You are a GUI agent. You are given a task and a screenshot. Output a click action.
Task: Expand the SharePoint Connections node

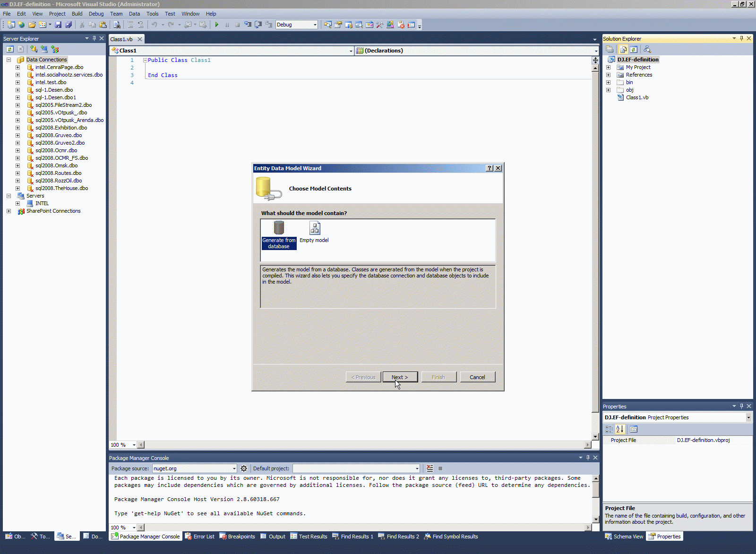[9, 211]
